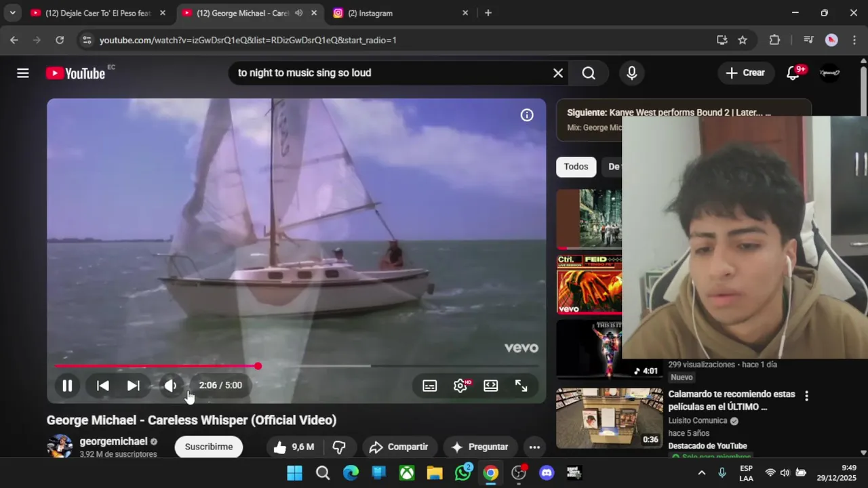
Task: Toggle theater mode view
Action: coord(491,386)
